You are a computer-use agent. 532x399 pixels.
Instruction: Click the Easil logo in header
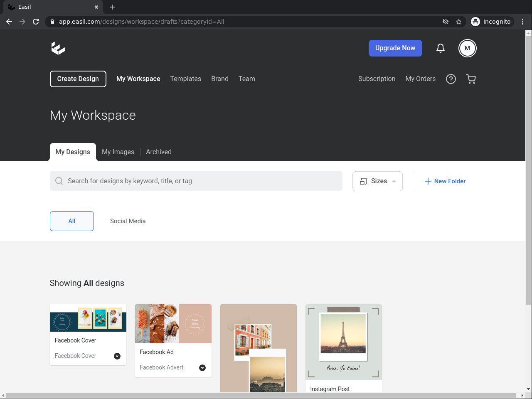pos(58,48)
